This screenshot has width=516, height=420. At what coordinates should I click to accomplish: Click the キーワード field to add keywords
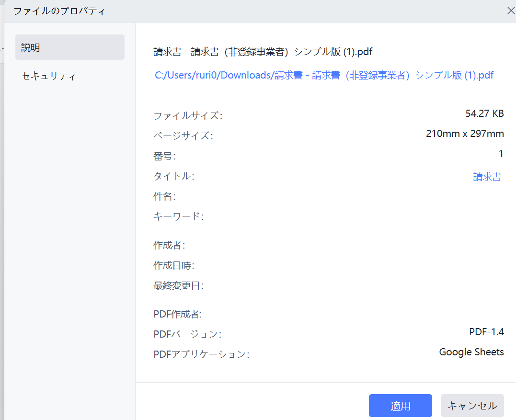point(335,216)
